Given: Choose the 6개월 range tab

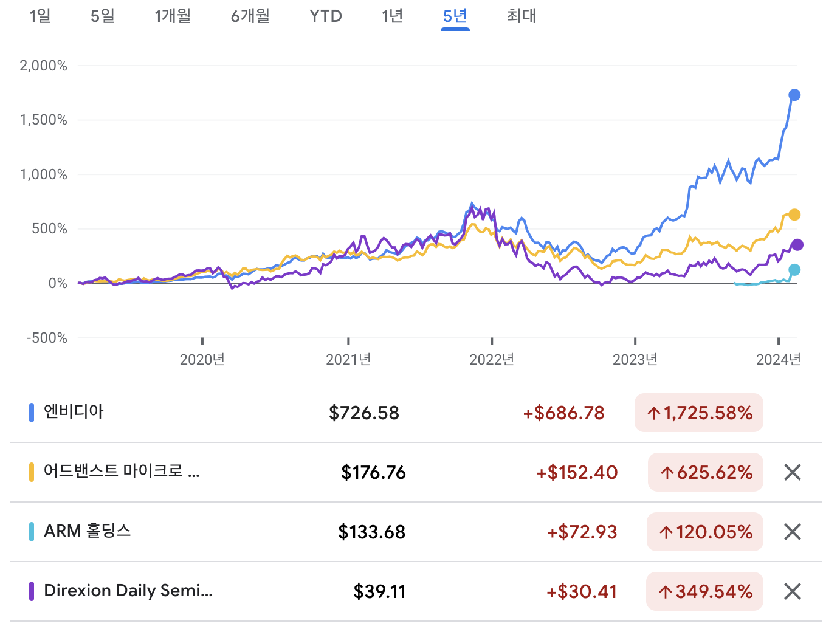Looking at the screenshot, I should tap(250, 16).
